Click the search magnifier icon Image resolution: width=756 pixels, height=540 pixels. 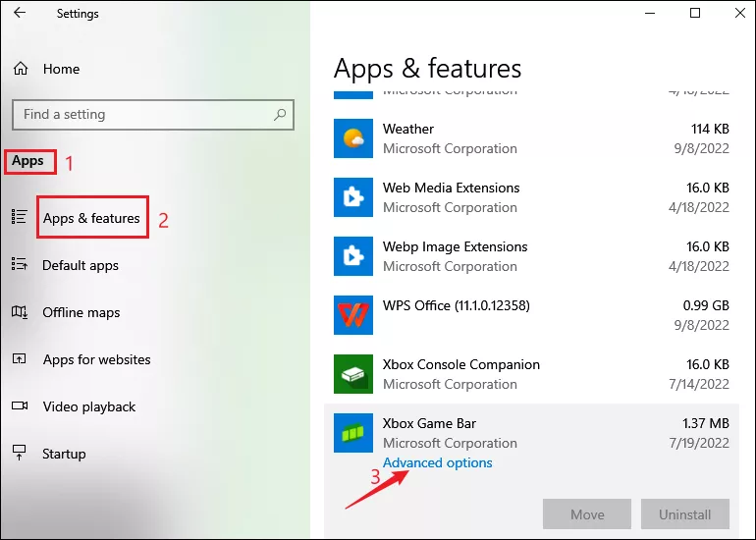click(280, 114)
